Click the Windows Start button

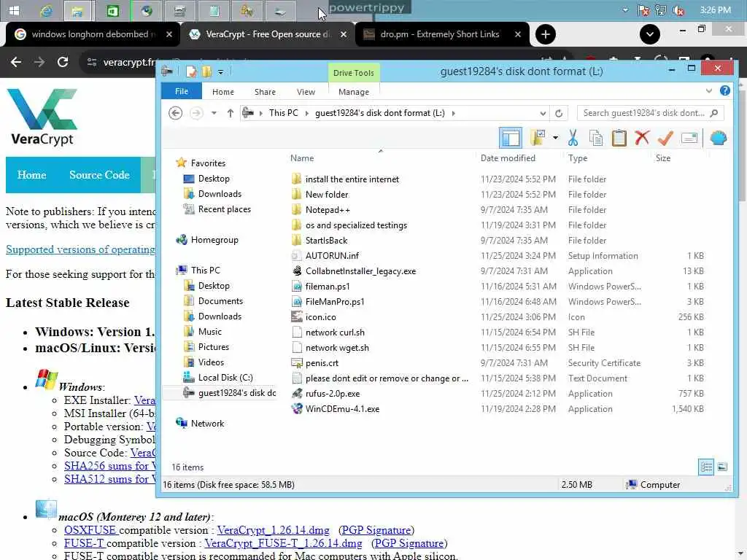14,10
